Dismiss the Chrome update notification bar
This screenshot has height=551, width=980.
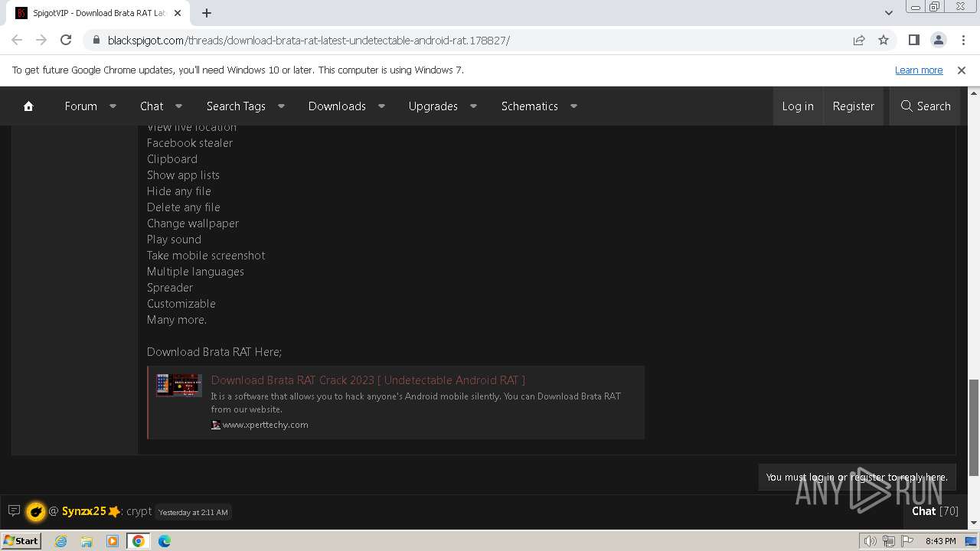(x=962, y=70)
